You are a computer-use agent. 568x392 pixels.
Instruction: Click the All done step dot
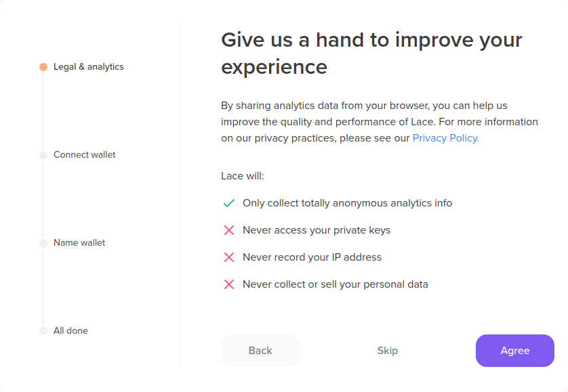(x=43, y=331)
